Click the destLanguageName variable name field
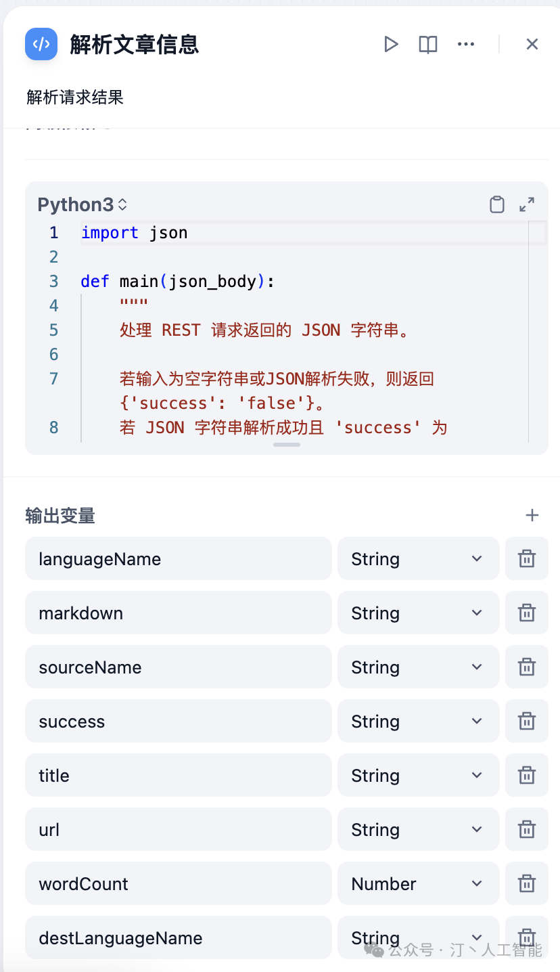Image resolution: width=560 pixels, height=972 pixels. [x=178, y=938]
